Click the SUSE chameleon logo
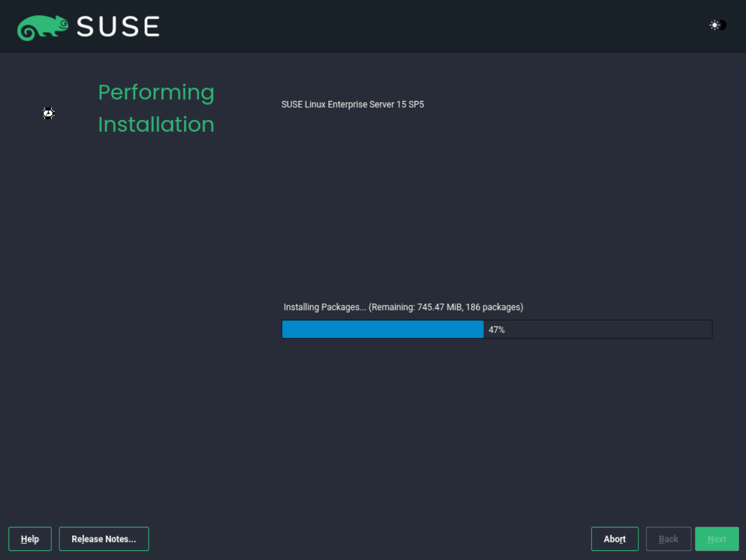The width and height of the screenshot is (746, 560). tap(43, 27)
